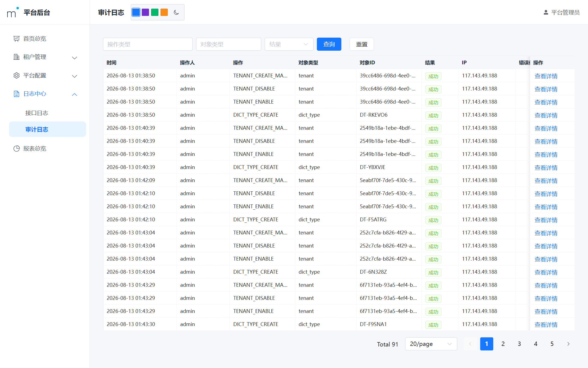Select the blue theme color swatch

click(x=136, y=12)
